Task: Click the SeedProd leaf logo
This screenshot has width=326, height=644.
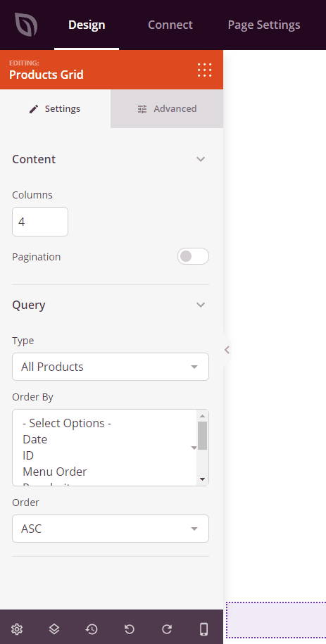Action: click(x=26, y=25)
